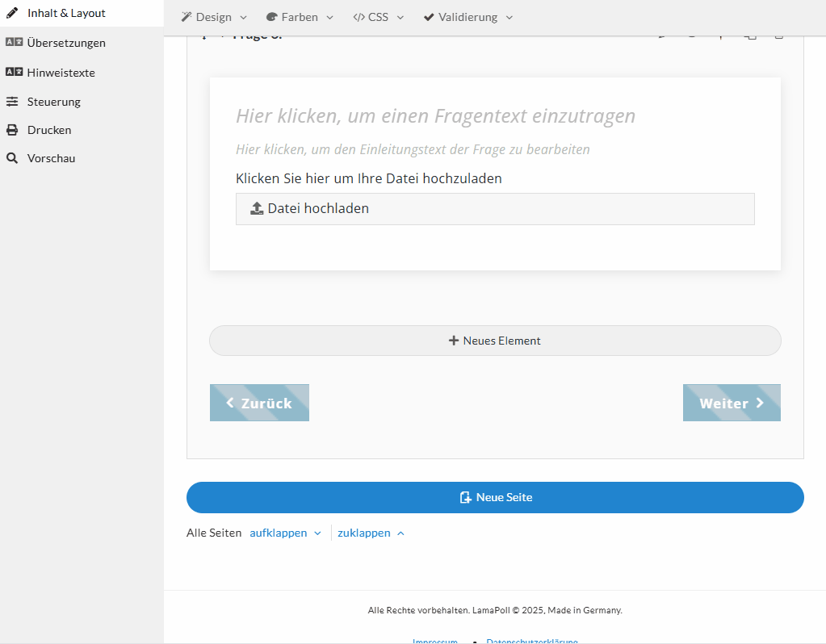
Task: Add a new element with Neues Element
Action: (x=495, y=341)
